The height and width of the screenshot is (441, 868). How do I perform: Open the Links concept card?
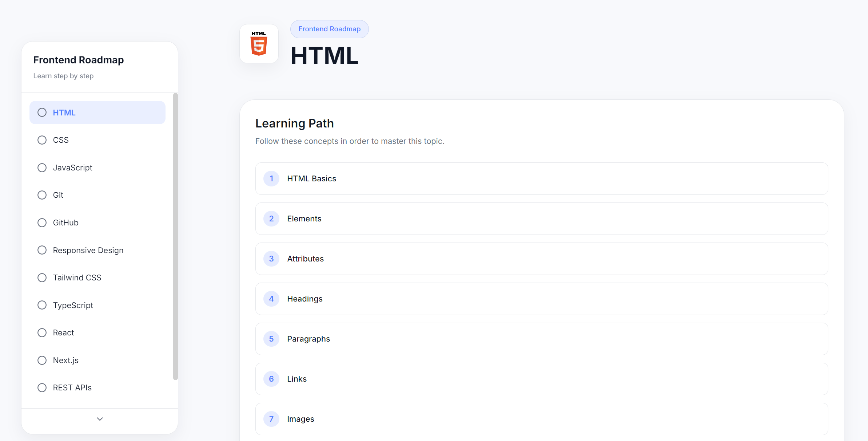point(542,379)
